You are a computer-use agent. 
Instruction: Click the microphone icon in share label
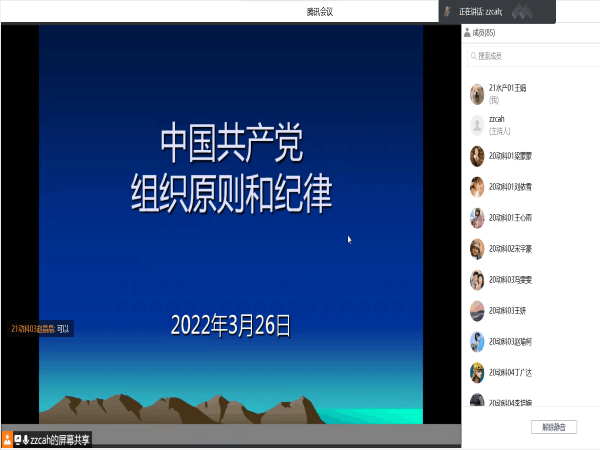pyautogui.click(x=24, y=439)
